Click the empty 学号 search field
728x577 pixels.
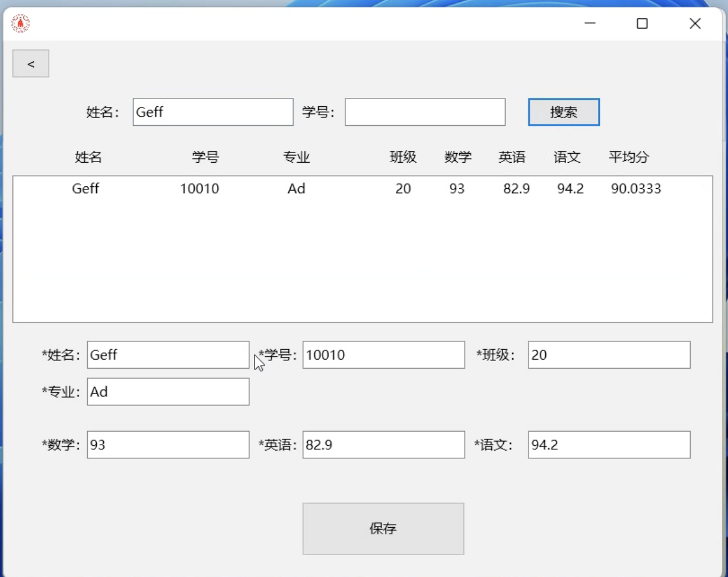(x=425, y=112)
